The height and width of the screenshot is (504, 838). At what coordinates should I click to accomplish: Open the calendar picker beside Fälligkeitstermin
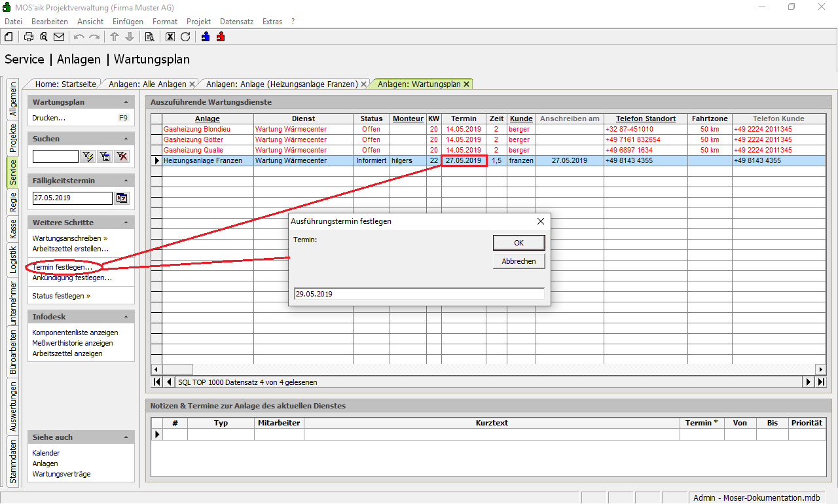[x=122, y=198]
